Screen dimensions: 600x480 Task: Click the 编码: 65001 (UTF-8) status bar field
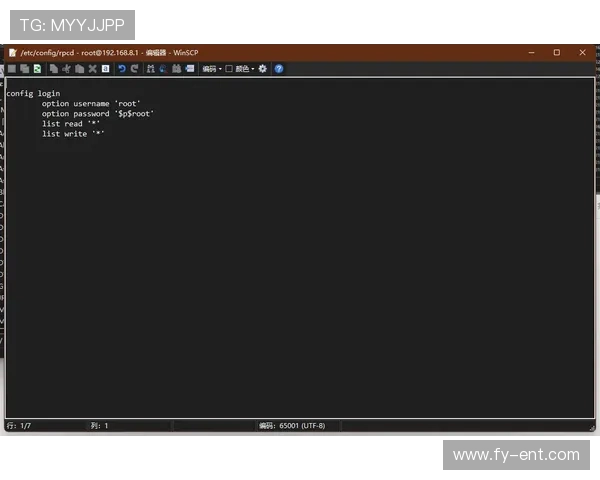292,425
